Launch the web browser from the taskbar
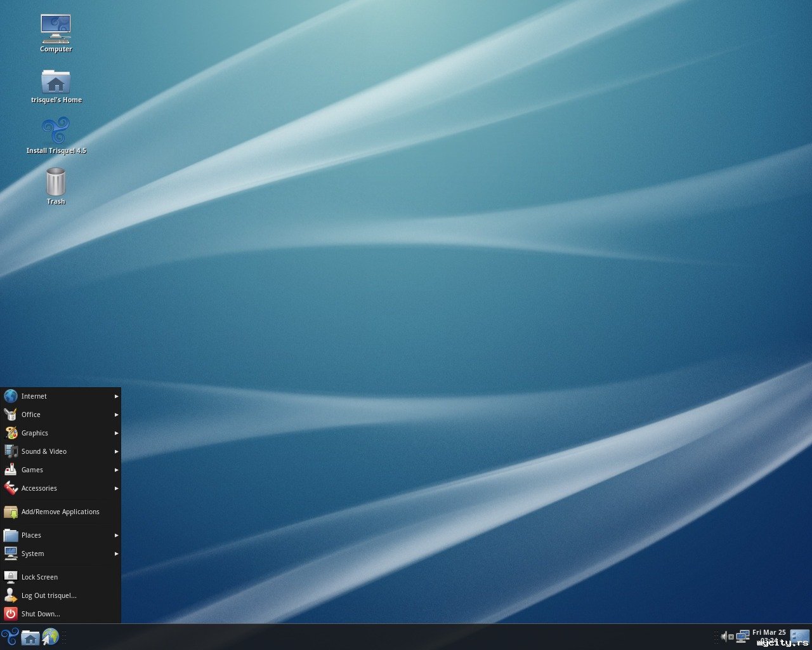Screen dimensions: 812x650 tap(50, 637)
